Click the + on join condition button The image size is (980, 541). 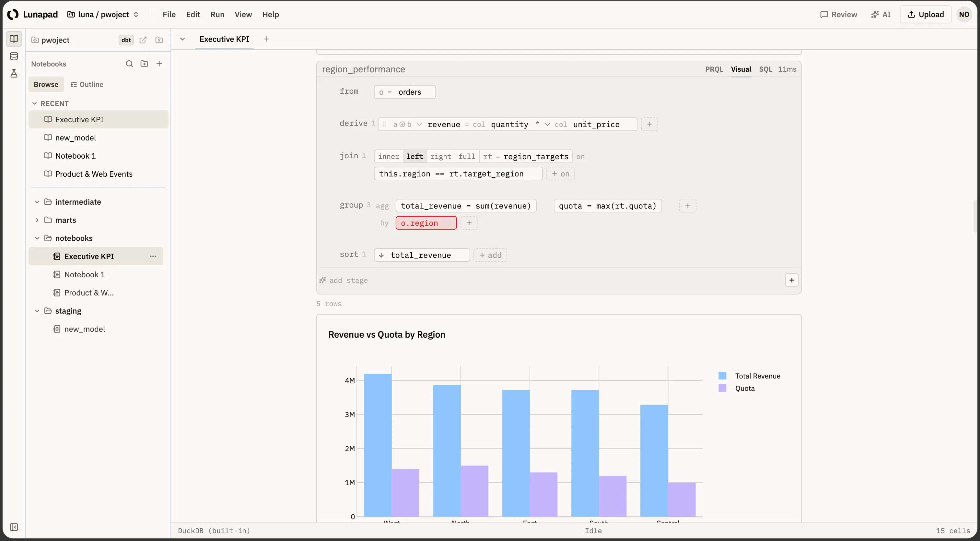pyautogui.click(x=560, y=174)
